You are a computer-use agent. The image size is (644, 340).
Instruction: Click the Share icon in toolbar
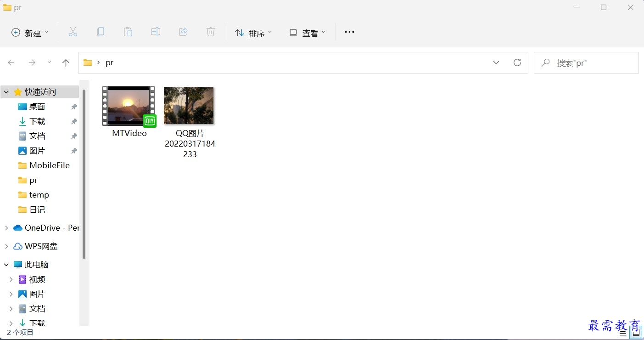click(x=183, y=32)
